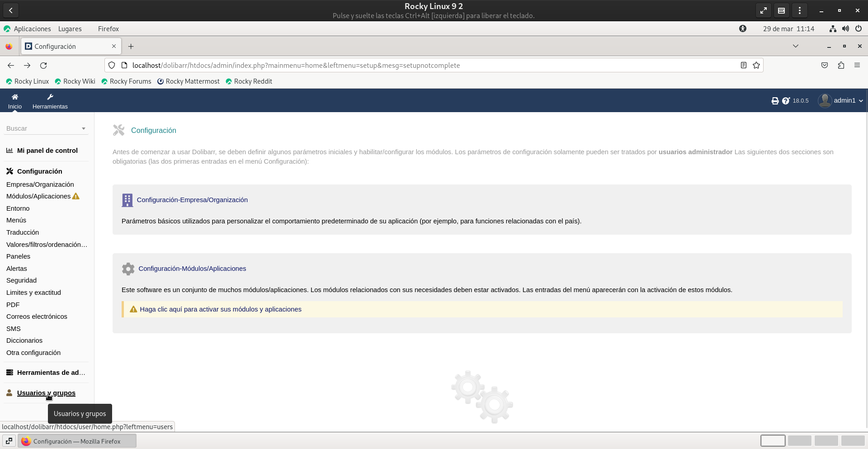The image size is (868, 449).
Task: Click the volume icon in system tray
Action: click(x=845, y=29)
